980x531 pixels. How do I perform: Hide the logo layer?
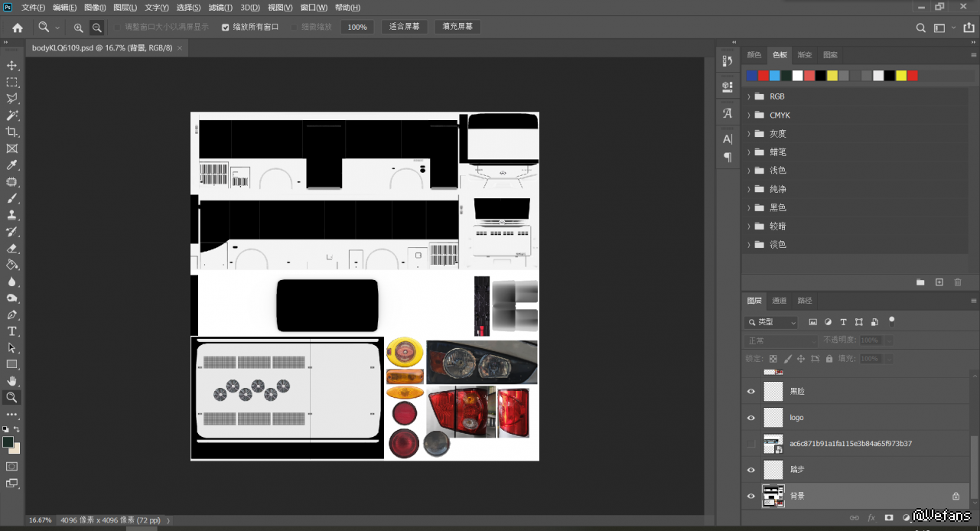[x=750, y=418]
